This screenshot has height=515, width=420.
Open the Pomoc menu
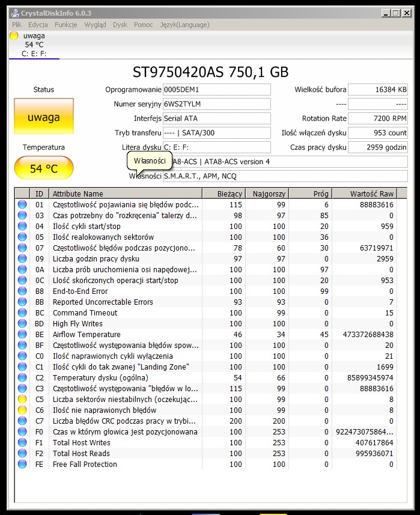point(144,25)
